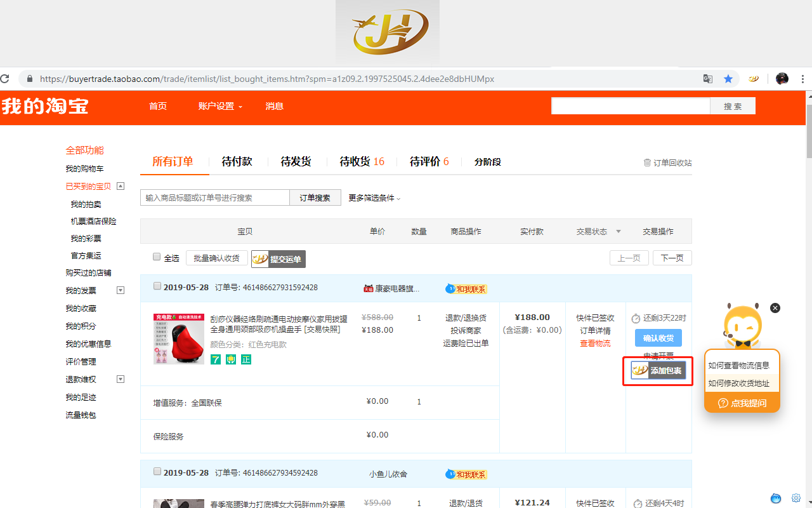Click the translate page icon
This screenshot has height=508, width=812.
(x=708, y=79)
